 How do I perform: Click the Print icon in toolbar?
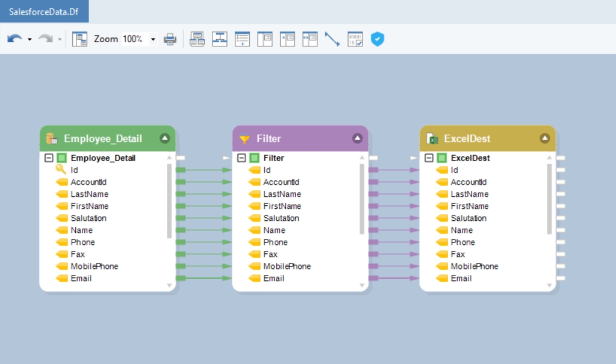click(x=170, y=39)
